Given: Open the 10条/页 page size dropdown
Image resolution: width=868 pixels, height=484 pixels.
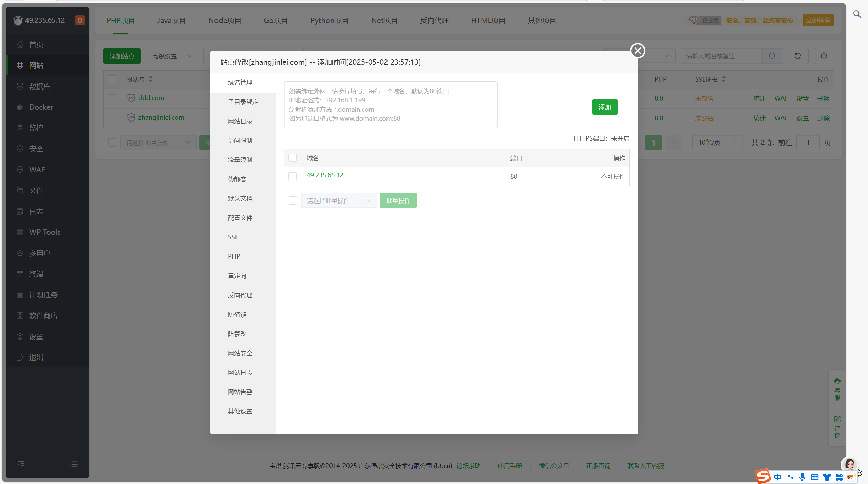Looking at the screenshot, I should (x=717, y=142).
